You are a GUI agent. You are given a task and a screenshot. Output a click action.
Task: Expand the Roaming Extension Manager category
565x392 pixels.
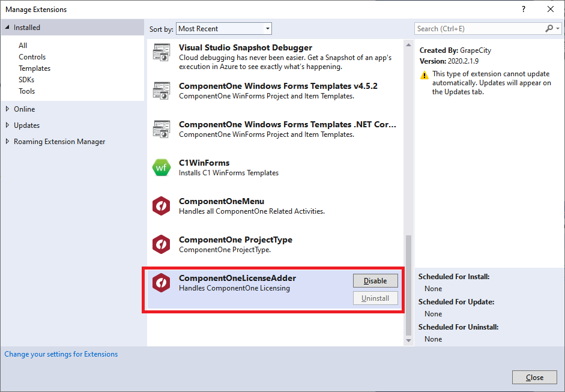7,141
